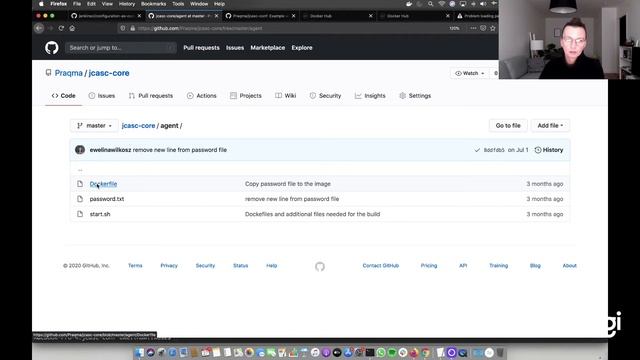Open footer API link

click(x=463, y=266)
